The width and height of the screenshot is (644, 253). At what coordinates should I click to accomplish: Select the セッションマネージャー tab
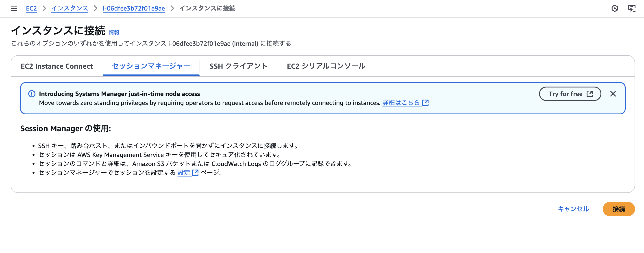[x=151, y=66]
